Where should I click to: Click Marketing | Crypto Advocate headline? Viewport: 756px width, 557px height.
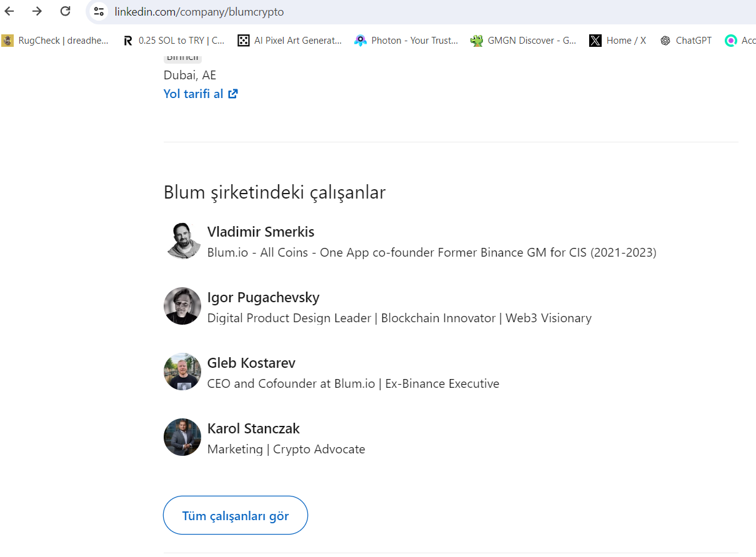coord(286,449)
